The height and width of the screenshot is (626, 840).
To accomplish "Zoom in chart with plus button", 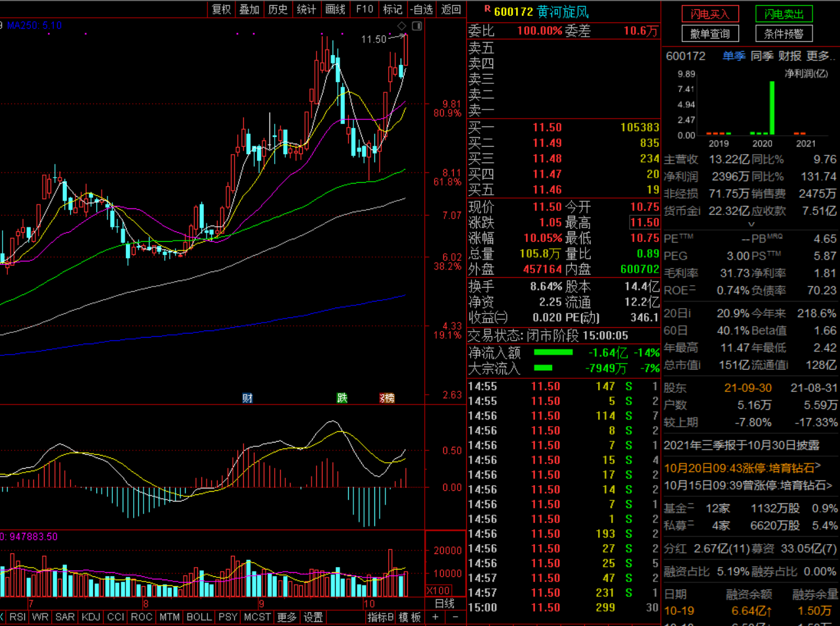I will point(435,617).
